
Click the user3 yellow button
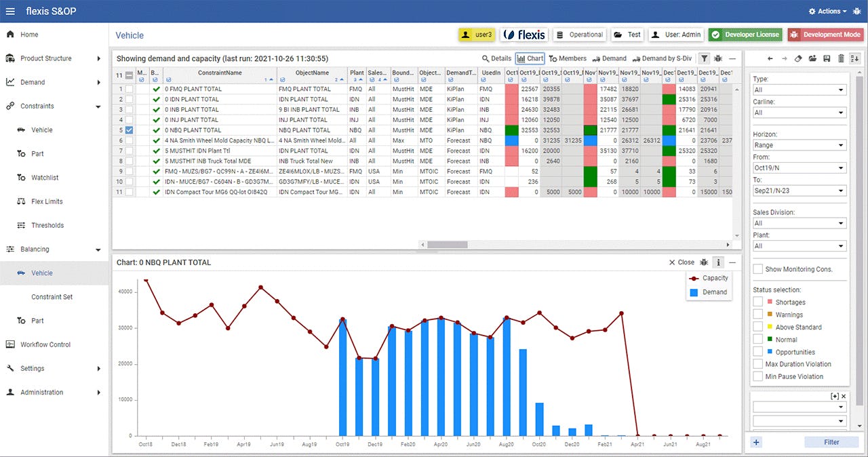(477, 35)
